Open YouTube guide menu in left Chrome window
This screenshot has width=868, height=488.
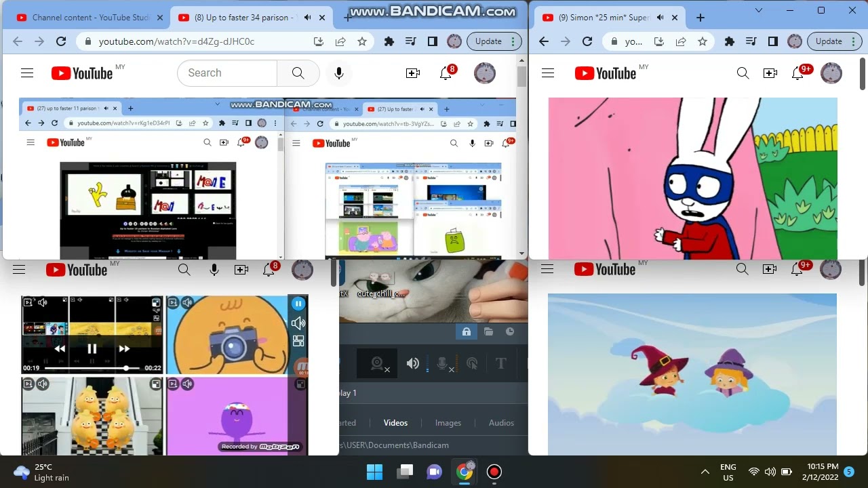(x=27, y=73)
